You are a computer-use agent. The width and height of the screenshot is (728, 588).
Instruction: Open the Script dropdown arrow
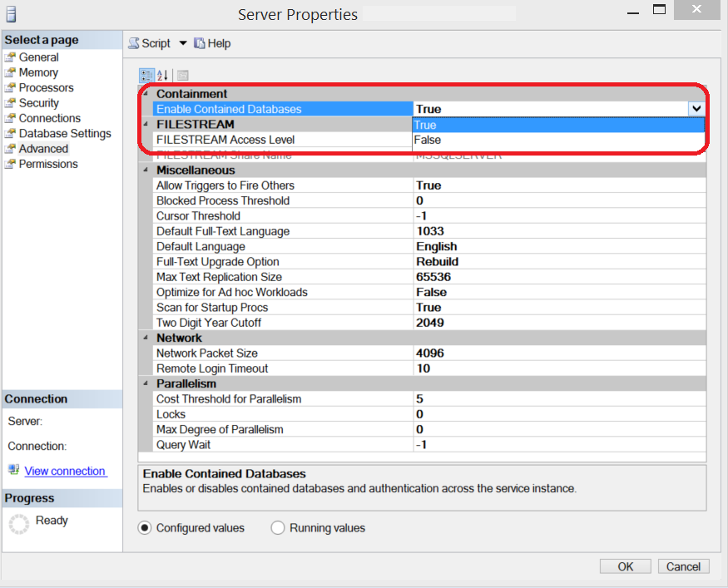pyautogui.click(x=183, y=43)
